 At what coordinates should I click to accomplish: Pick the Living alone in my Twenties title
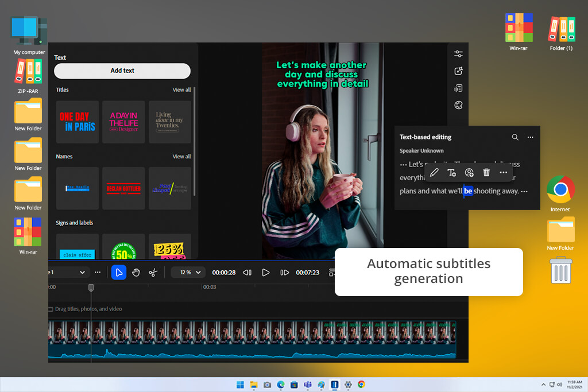(x=170, y=122)
